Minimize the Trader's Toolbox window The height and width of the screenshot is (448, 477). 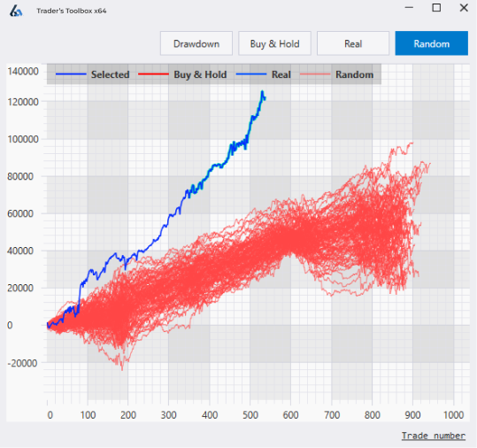(x=409, y=8)
